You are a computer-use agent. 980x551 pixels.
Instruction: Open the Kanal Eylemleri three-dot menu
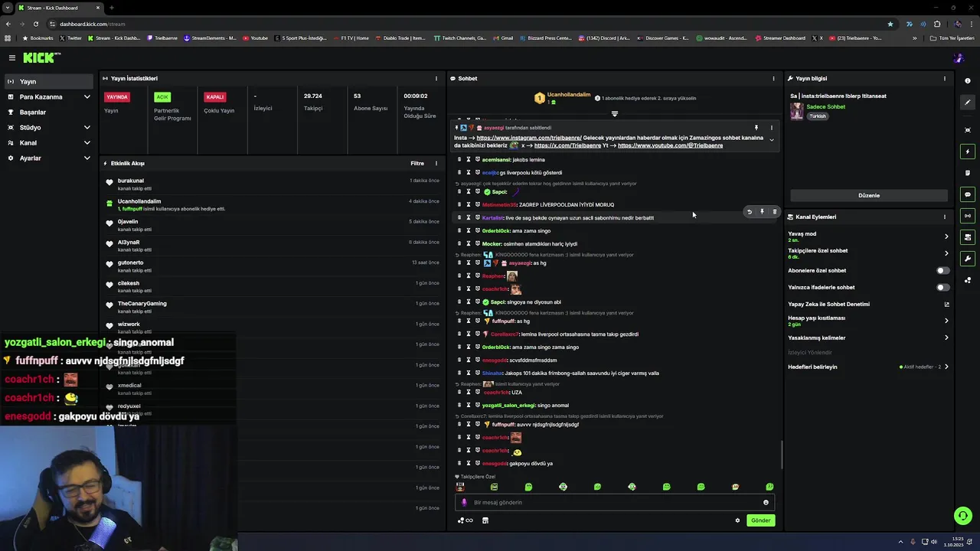point(944,217)
